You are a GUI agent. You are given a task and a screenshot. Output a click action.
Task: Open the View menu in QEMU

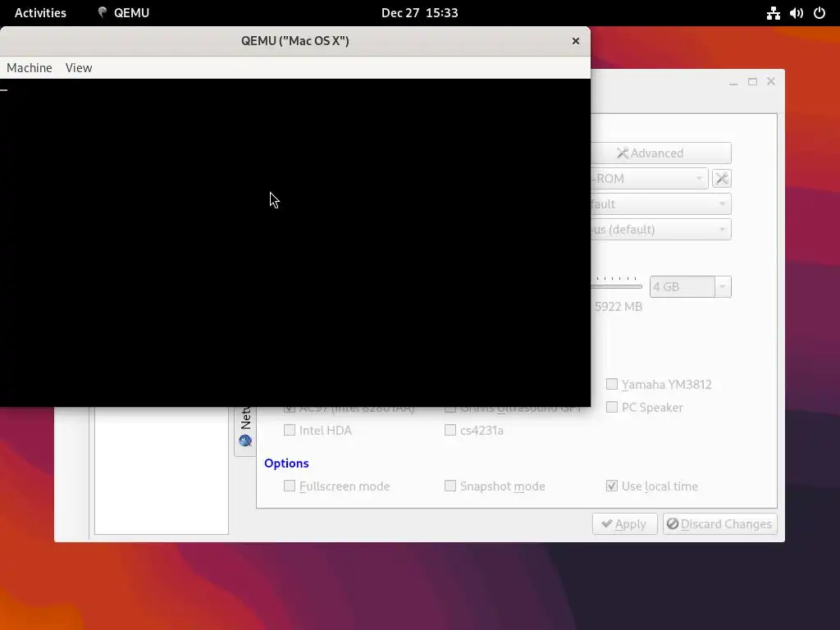79,67
